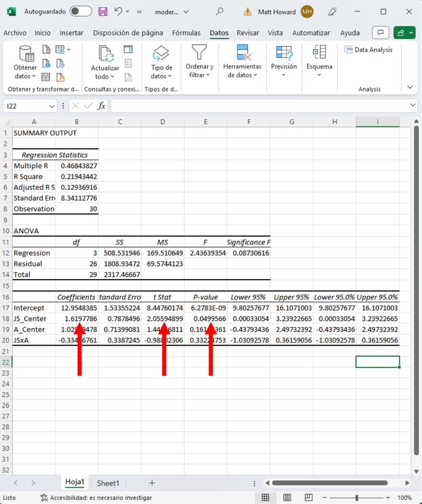Add a new sheet with plus button
Image resolution: width=422 pixels, height=504 pixels.
pos(152,483)
